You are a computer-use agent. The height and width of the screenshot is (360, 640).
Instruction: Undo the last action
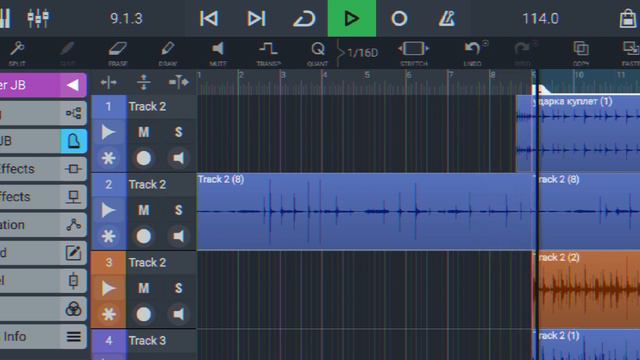pyautogui.click(x=473, y=53)
